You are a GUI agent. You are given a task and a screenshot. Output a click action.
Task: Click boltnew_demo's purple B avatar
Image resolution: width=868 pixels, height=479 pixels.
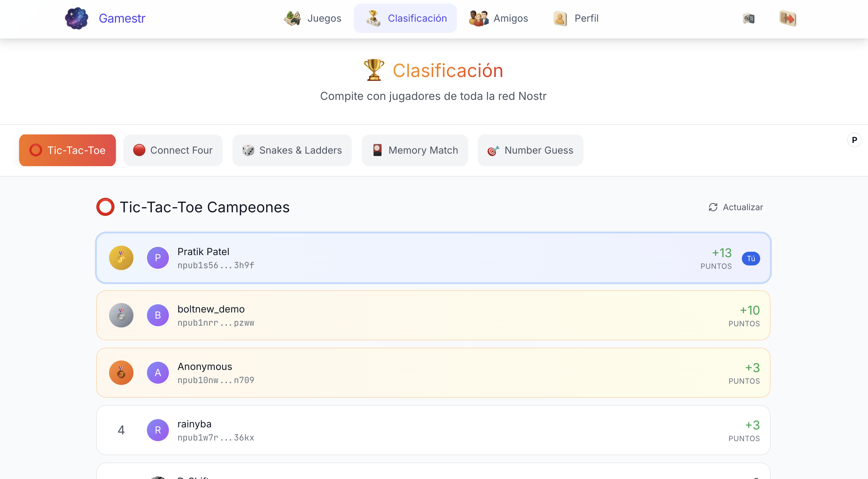158,315
